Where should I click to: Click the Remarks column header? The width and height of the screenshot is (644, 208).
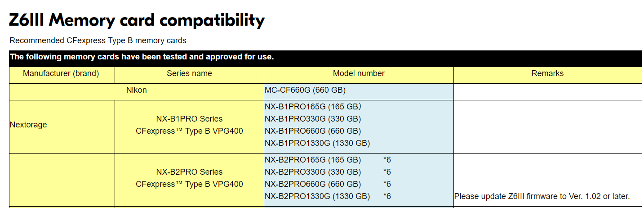pyautogui.click(x=547, y=73)
